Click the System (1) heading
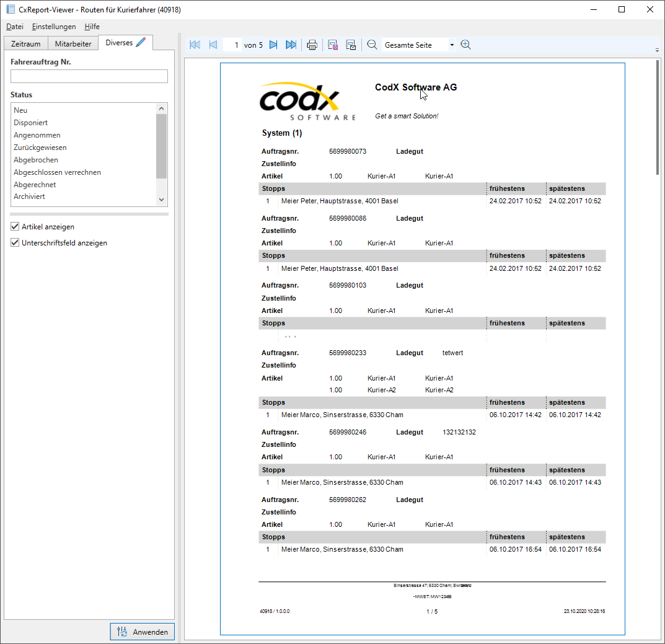This screenshot has width=665, height=644. point(282,133)
